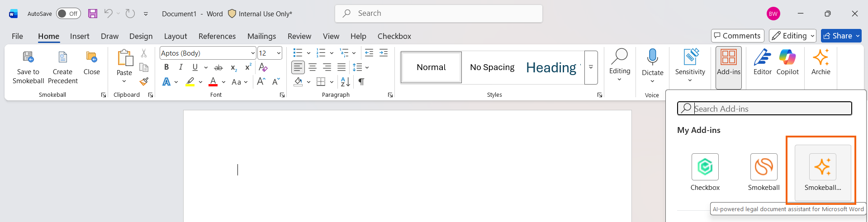The image size is (868, 222).
Task: Toggle bold formatting
Action: point(166,67)
